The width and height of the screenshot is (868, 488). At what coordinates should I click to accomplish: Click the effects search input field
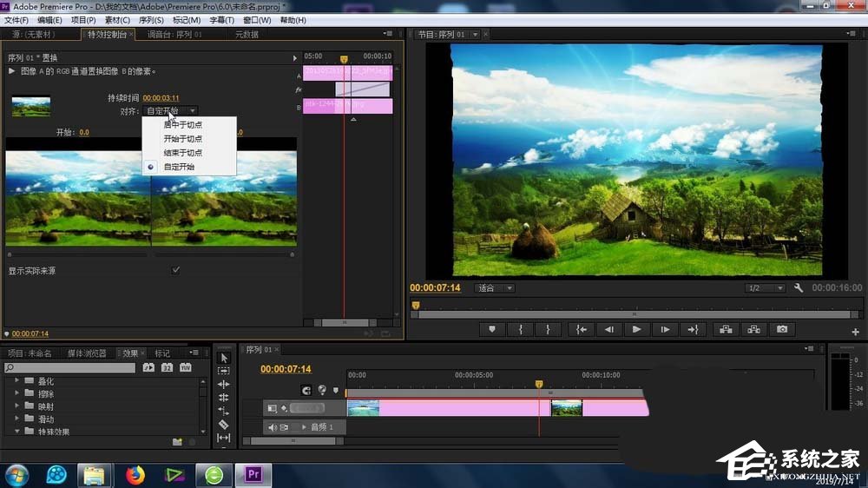pos(73,368)
